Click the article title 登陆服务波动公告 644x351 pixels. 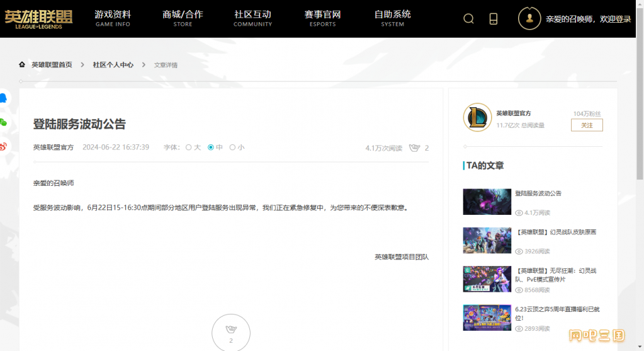pos(79,124)
